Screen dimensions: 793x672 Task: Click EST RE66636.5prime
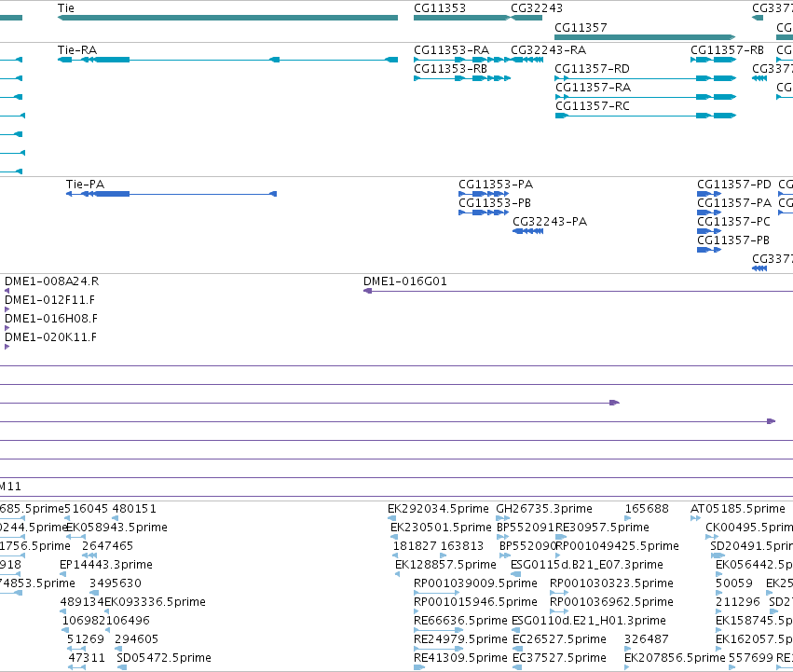(460, 621)
